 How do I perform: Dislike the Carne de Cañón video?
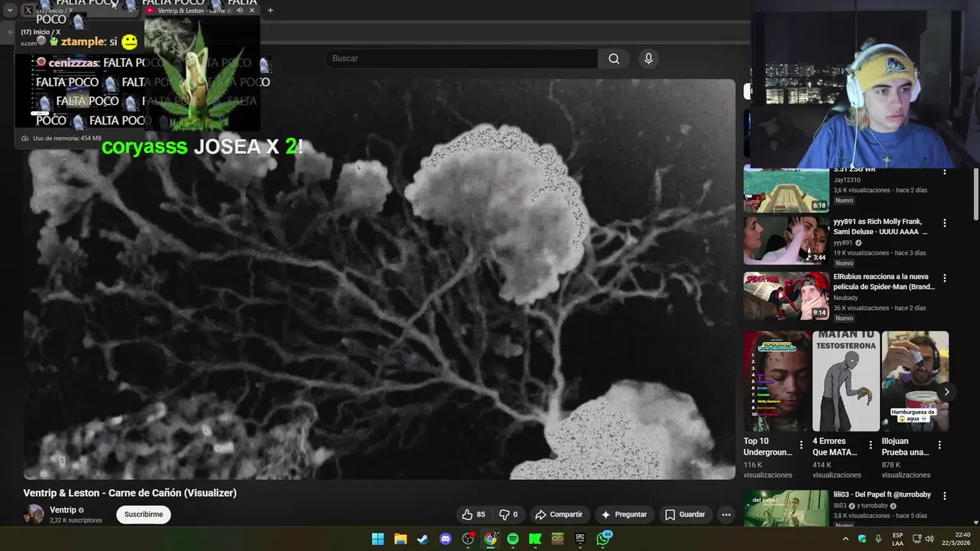[509, 514]
